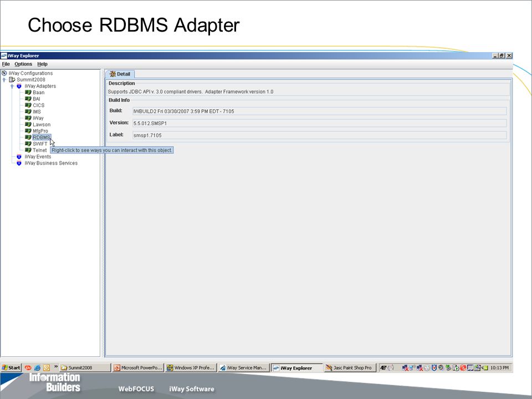Click the Version field 5.5.012.SMSP1
The width and height of the screenshot is (532, 399).
(319, 123)
